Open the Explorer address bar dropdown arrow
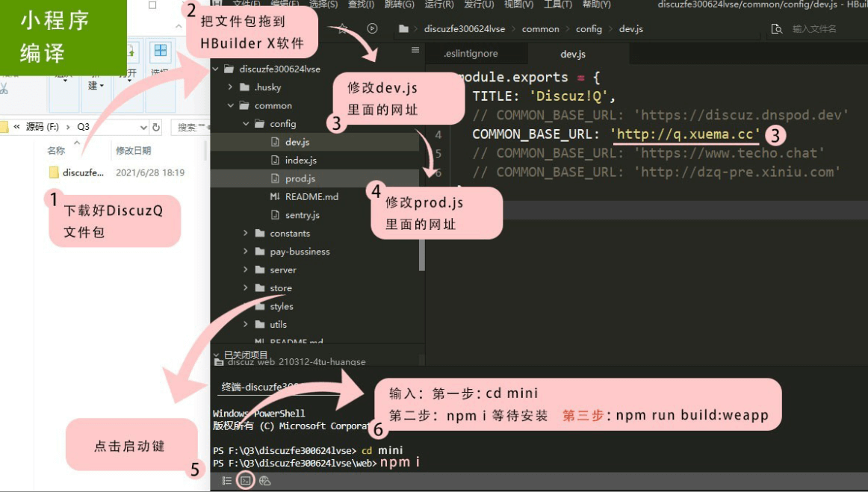Image resolution: width=868 pixels, height=492 pixels. (143, 128)
